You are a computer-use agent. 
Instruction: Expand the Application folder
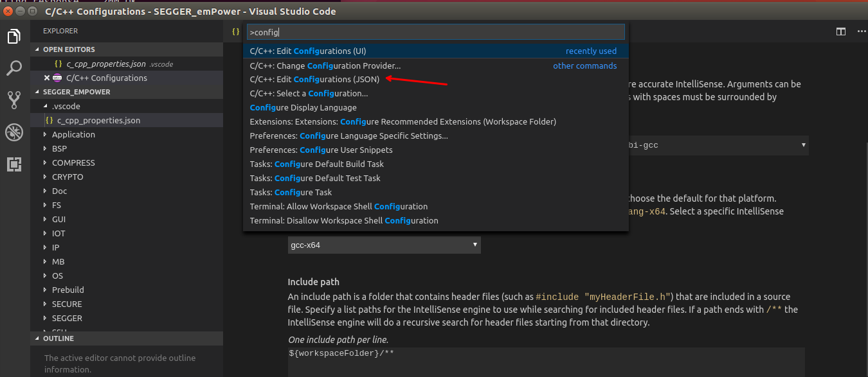(x=73, y=134)
